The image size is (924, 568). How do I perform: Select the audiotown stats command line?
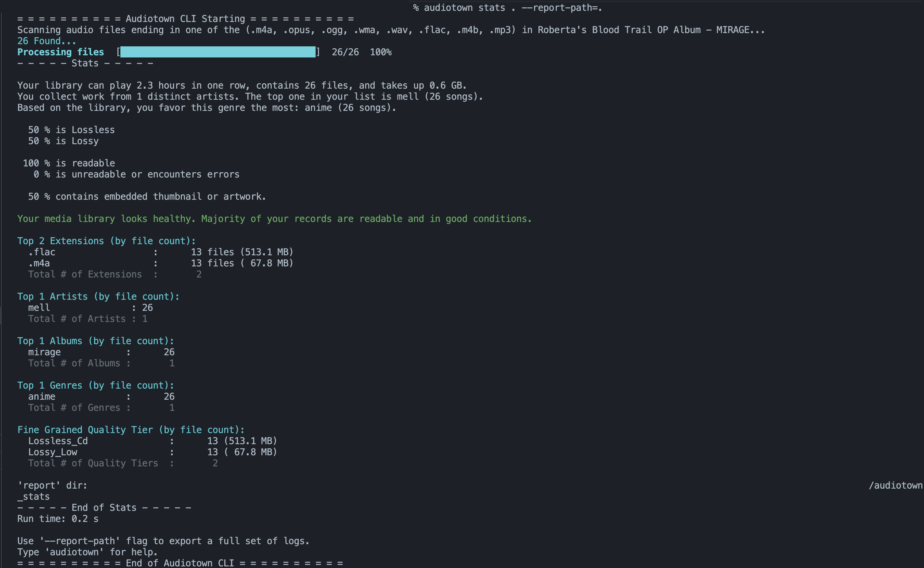(507, 8)
